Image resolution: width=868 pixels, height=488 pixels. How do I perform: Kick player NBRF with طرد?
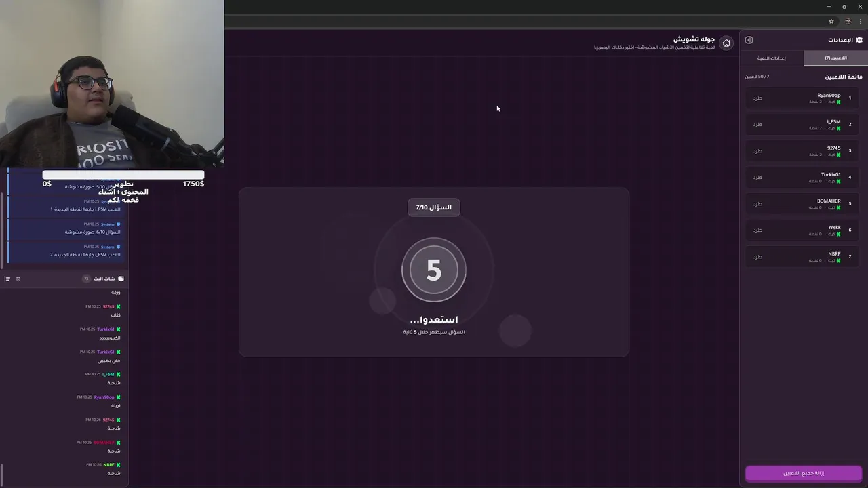pyautogui.click(x=758, y=257)
